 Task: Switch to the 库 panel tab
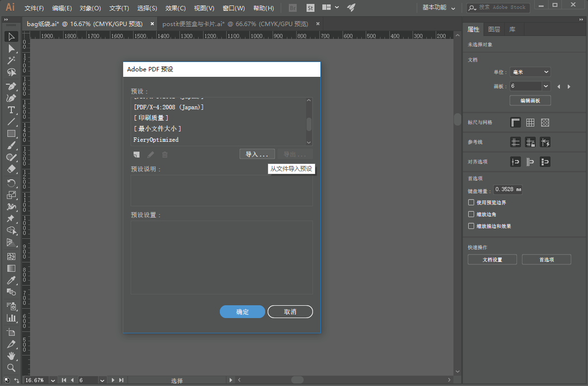tap(512, 29)
